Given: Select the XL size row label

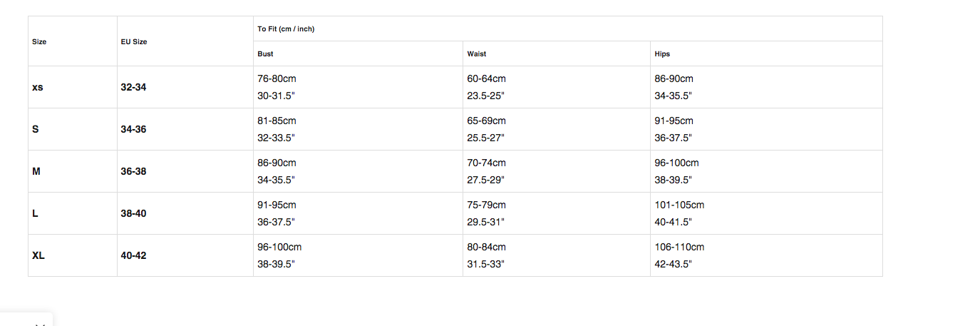Looking at the screenshot, I should coord(38,255).
